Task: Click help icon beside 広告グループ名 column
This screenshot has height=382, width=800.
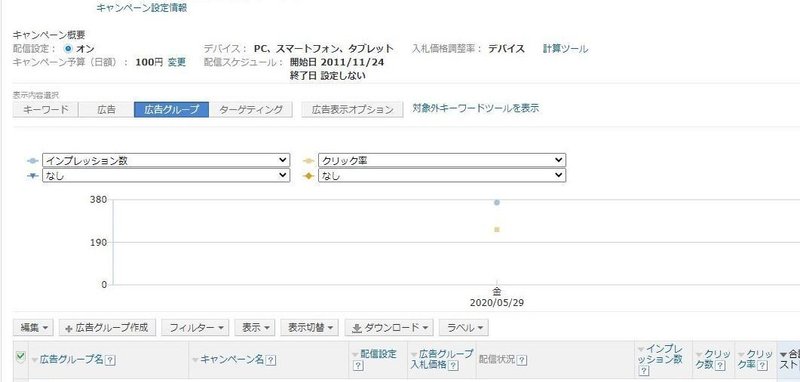Action: click(110, 360)
